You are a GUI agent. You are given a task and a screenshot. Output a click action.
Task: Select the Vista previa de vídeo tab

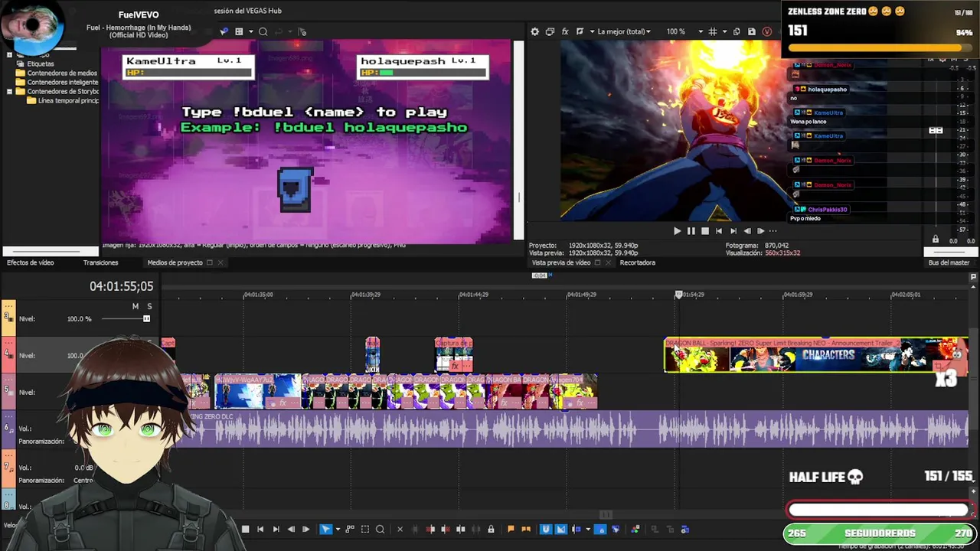click(561, 262)
